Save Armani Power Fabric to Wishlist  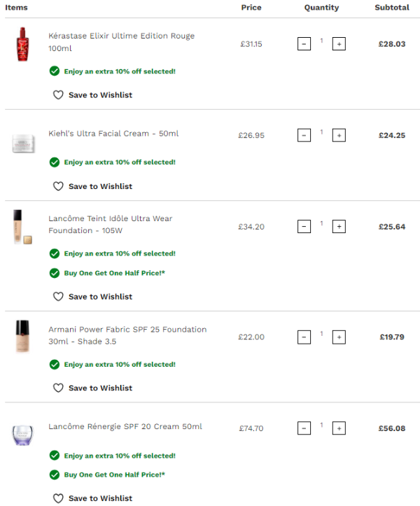click(x=99, y=388)
